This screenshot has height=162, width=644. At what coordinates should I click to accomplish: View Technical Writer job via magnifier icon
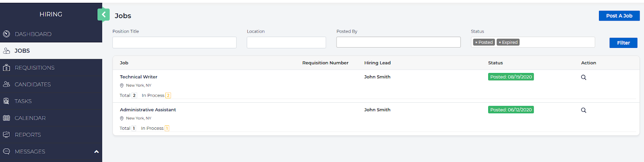pyautogui.click(x=583, y=77)
